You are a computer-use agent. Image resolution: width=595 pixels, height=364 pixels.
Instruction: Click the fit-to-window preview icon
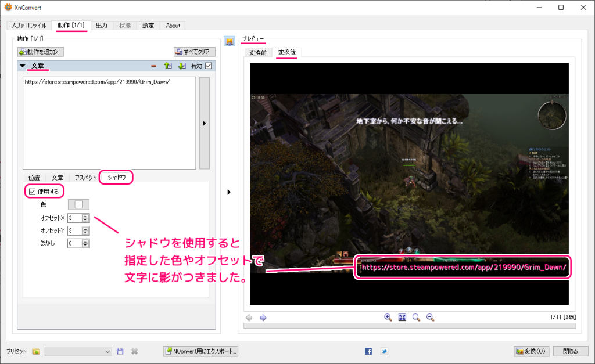[x=402, y=318]
